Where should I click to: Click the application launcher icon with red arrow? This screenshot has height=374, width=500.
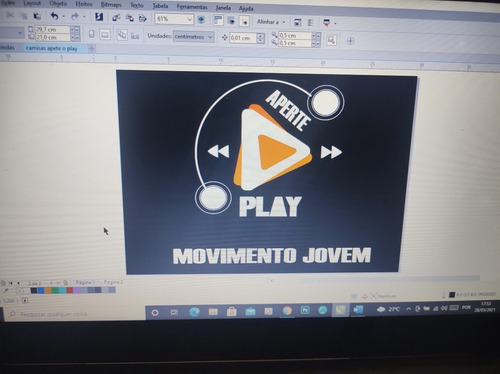[x=327, y=23]
